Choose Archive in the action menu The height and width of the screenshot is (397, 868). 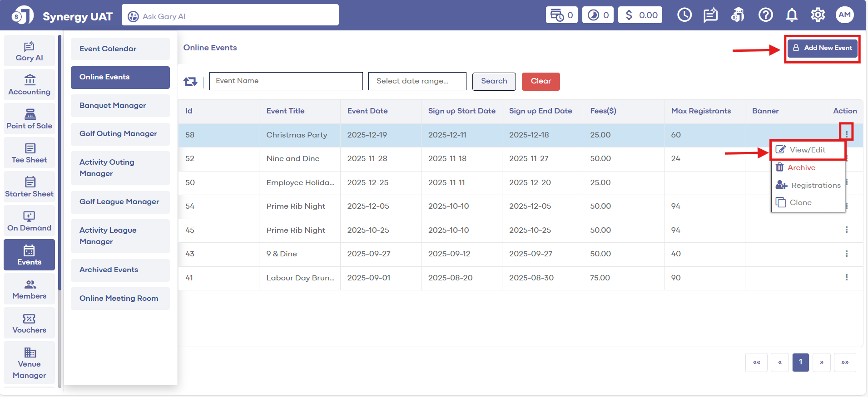pos(801,167)
